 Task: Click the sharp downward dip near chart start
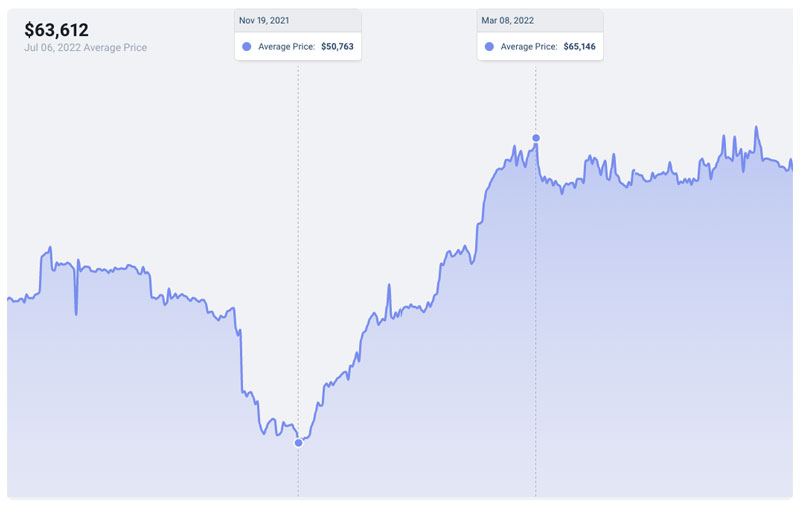[76, 312]
